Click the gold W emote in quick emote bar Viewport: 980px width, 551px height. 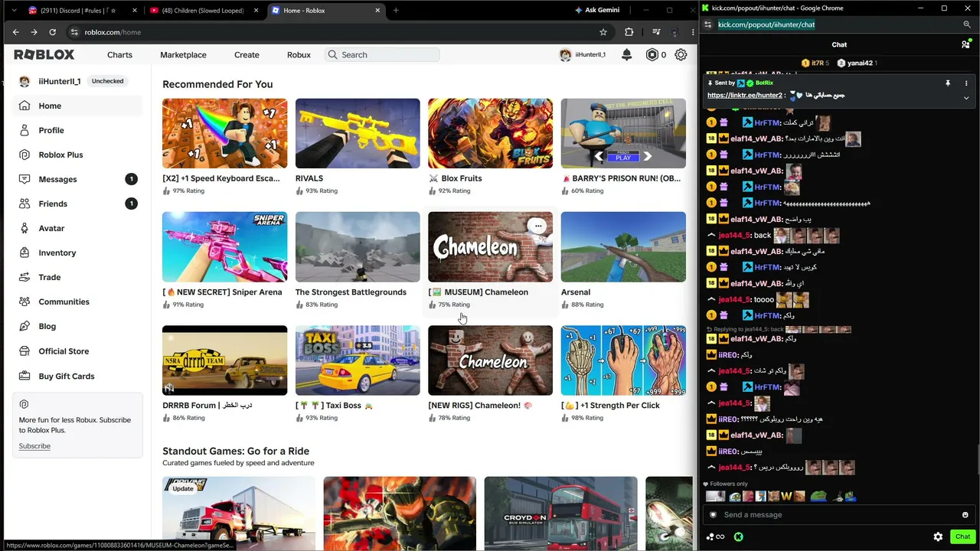point(786,497)
